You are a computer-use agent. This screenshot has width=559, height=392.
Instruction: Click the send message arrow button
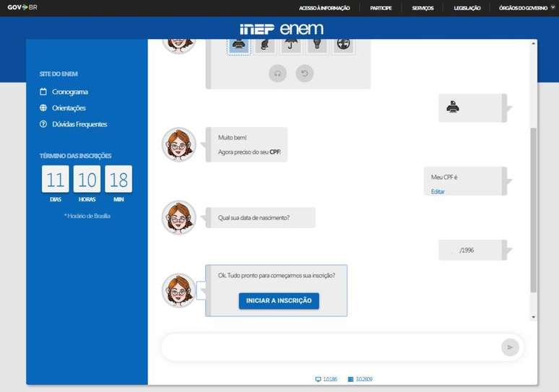(510, 347)
